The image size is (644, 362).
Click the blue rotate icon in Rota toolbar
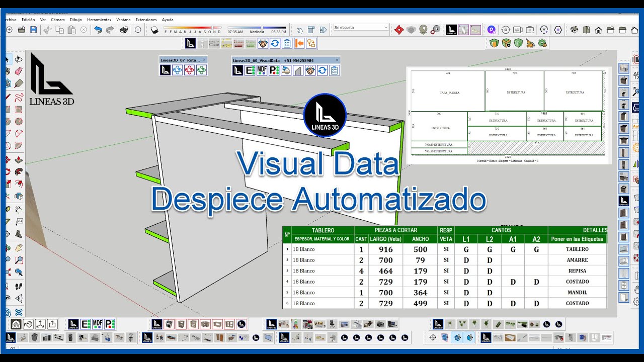click(178, 70)
